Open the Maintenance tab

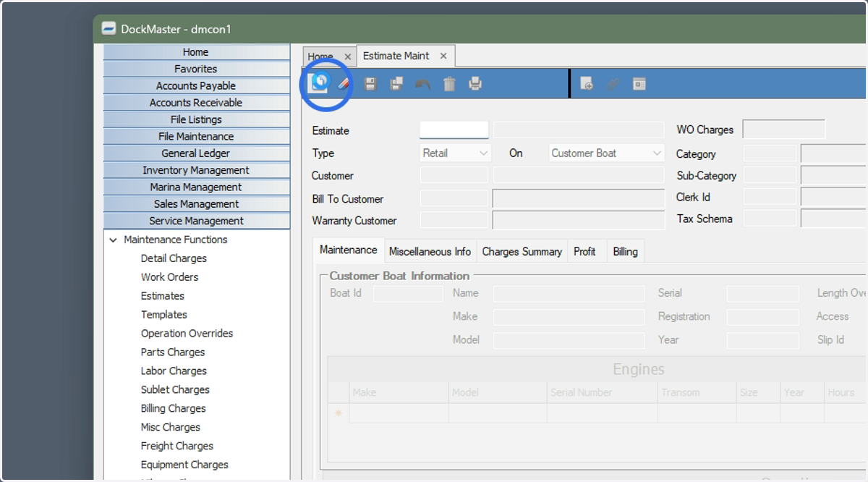349,250
